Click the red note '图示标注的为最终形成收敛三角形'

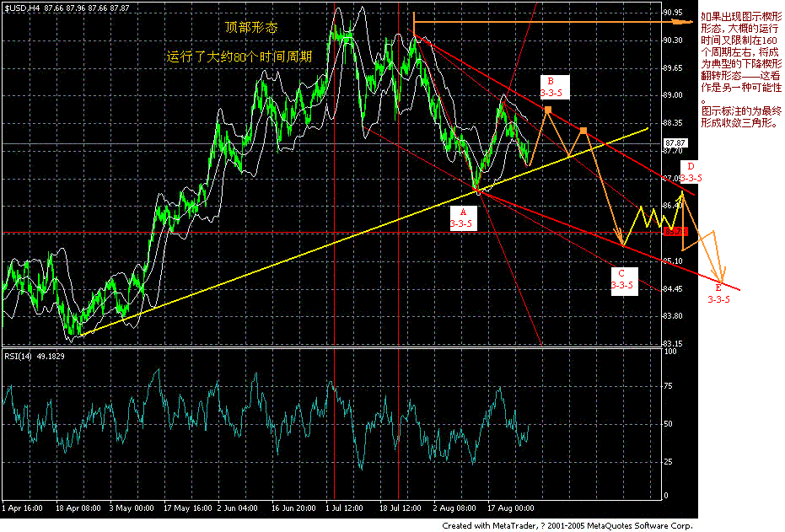pos(741,117)
